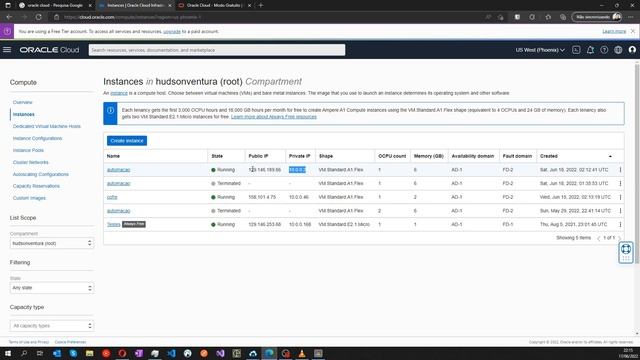Dismiss the Free Tier banner with X

633,31
